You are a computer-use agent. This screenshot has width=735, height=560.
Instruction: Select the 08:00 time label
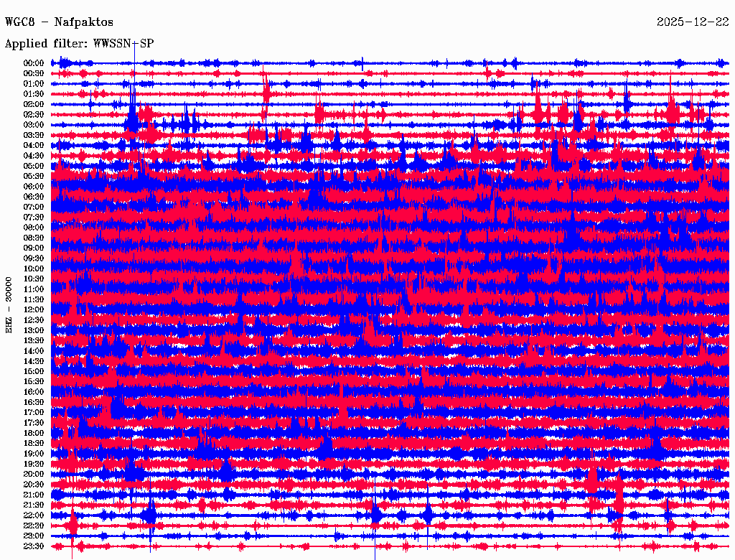(x=34, y=228)
